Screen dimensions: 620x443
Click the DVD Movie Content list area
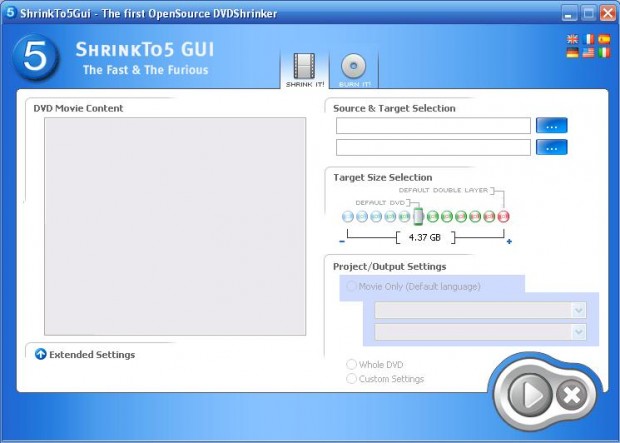point(175,226)
